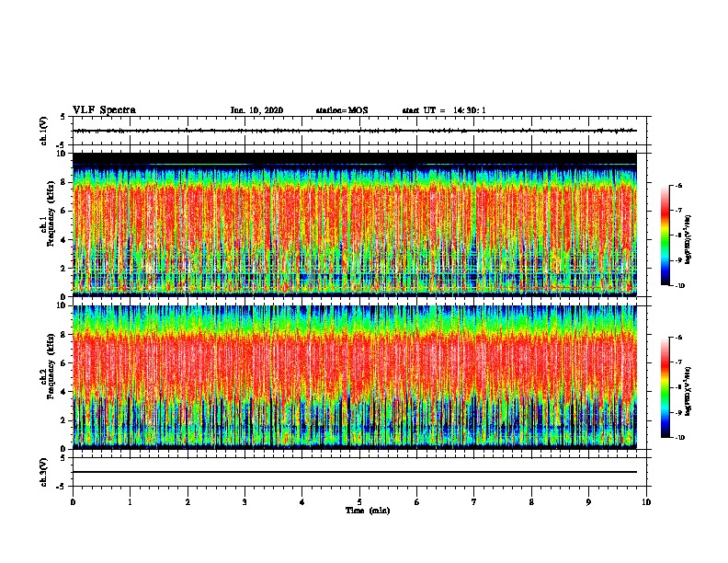Click ch.1 frequency axis tick '2'

tap(64, 269)
